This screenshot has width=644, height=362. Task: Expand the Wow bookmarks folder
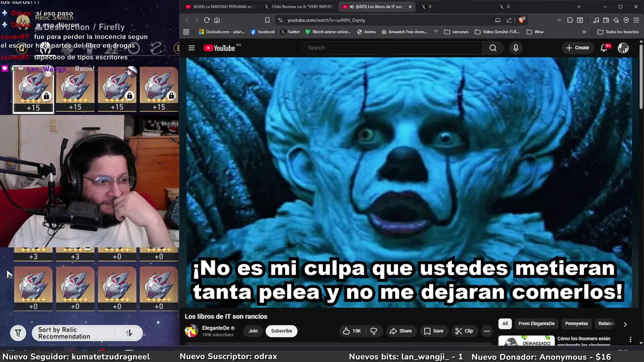[x=535, y=32]
